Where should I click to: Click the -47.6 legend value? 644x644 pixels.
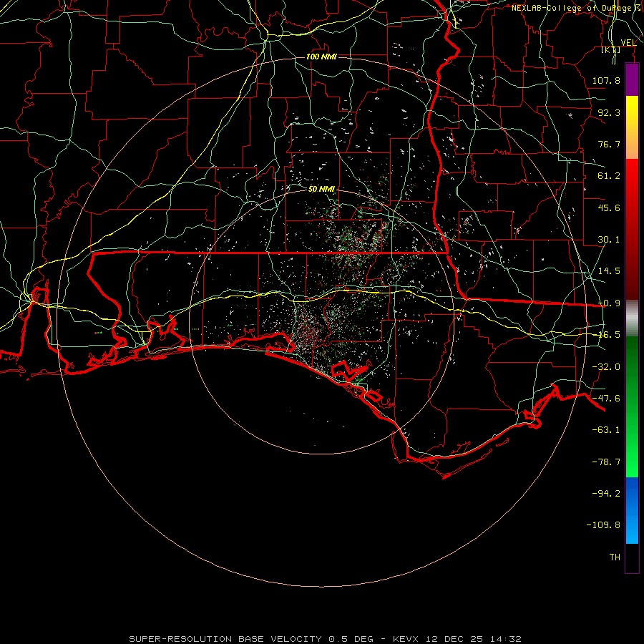click(606, 399)
